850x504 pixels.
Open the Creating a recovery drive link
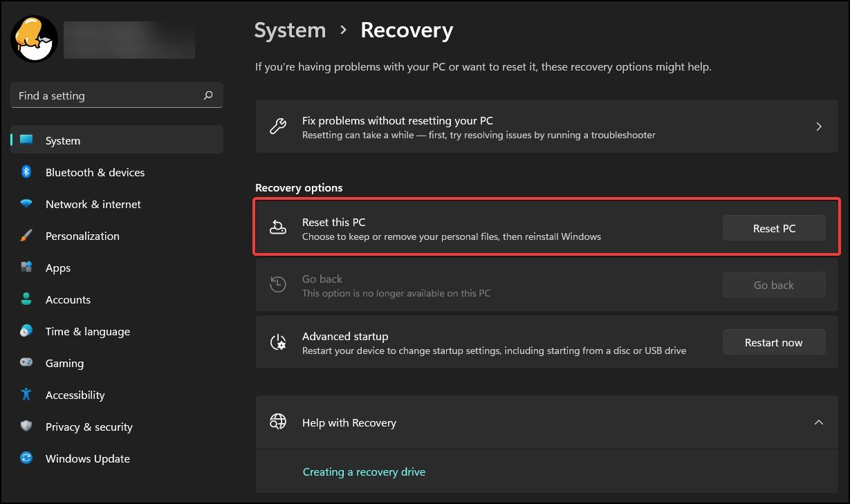click(x=364, y=472)
